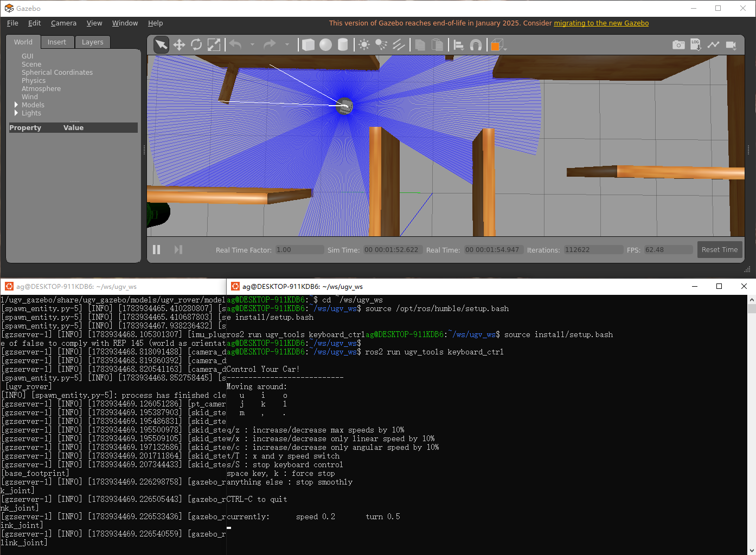Image resolution: width=756 pixels, height=555 pixels.
Task: Step the simulation forward
Action: click(x=178, y=249)
